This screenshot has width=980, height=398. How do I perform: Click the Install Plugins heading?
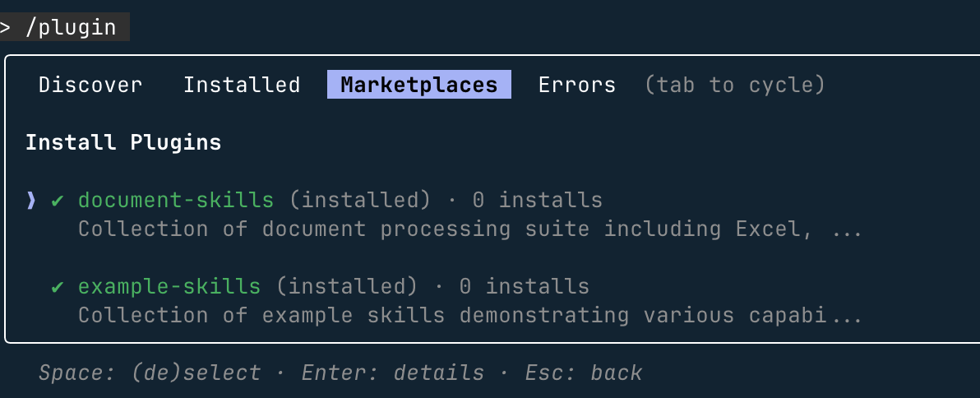[x=123, y=142]
